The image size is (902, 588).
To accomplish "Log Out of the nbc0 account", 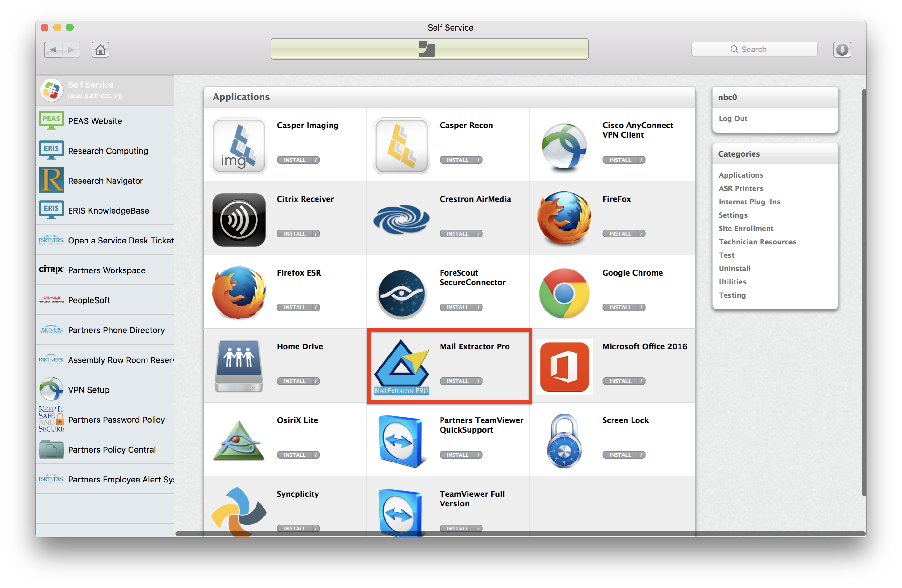I will 733,118.
